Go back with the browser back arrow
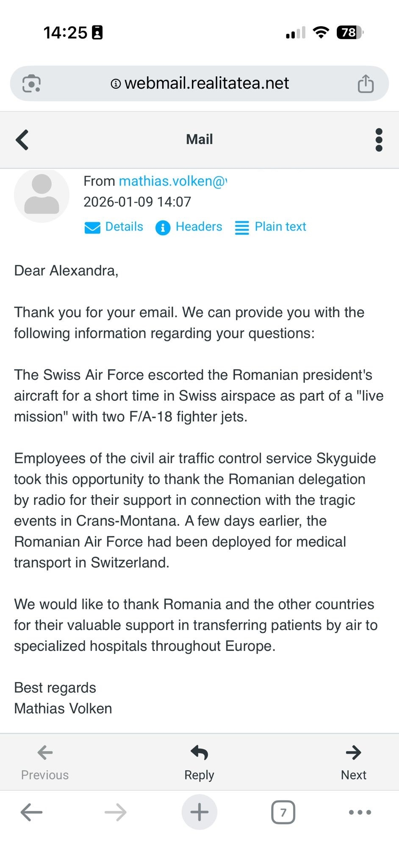 (x=32, y=812)
